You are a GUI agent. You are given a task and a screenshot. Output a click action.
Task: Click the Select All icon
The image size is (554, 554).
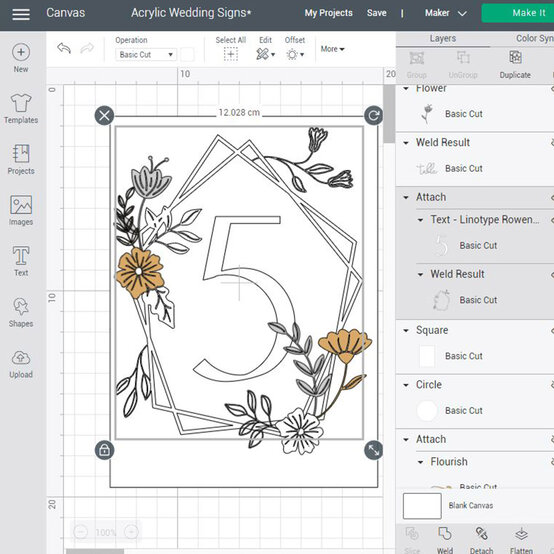click(231, 54)
